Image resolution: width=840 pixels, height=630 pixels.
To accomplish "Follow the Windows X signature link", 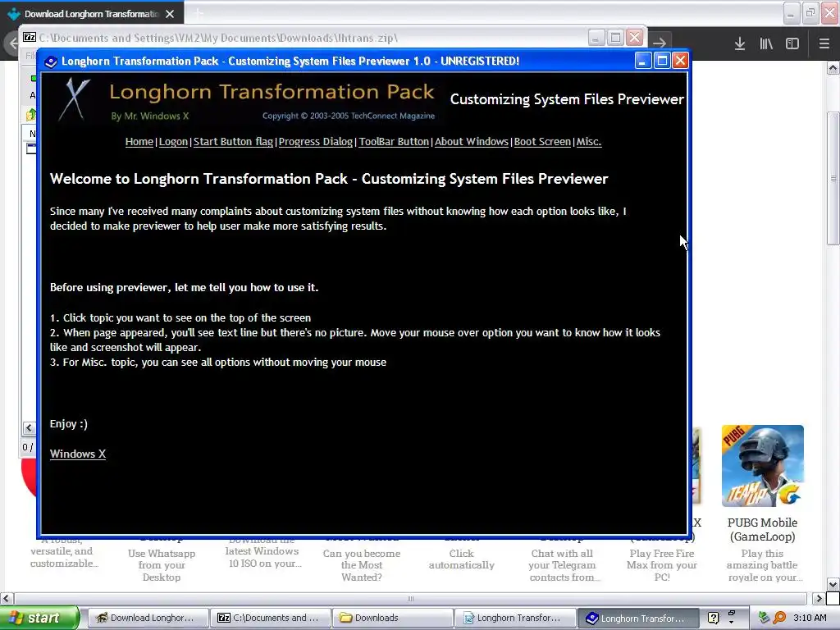I will (x=78, y=454).
